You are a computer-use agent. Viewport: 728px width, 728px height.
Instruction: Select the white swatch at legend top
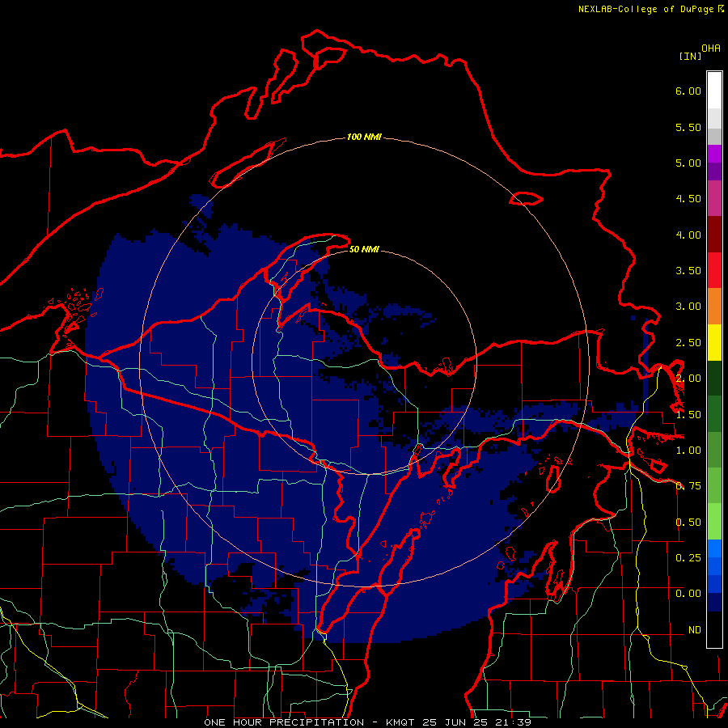[714, 91]
